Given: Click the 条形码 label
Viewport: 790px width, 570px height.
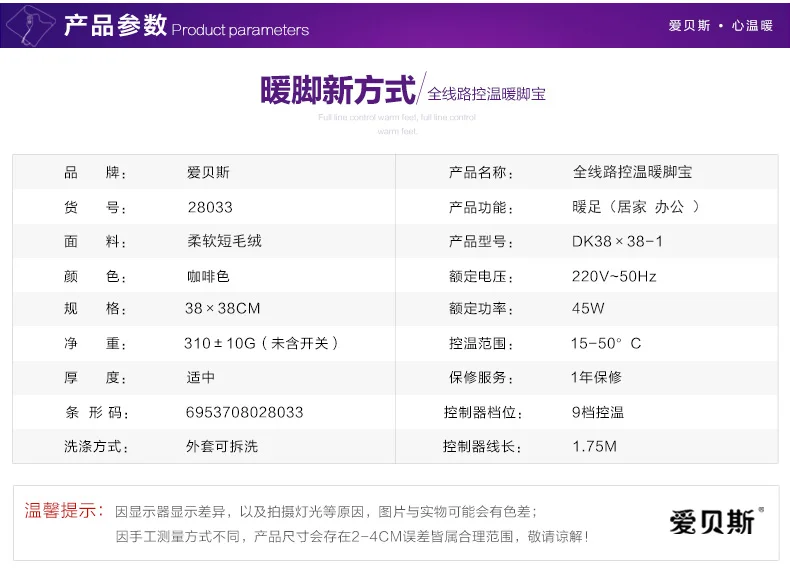Looking at the screenshot, I should [97, 412].
